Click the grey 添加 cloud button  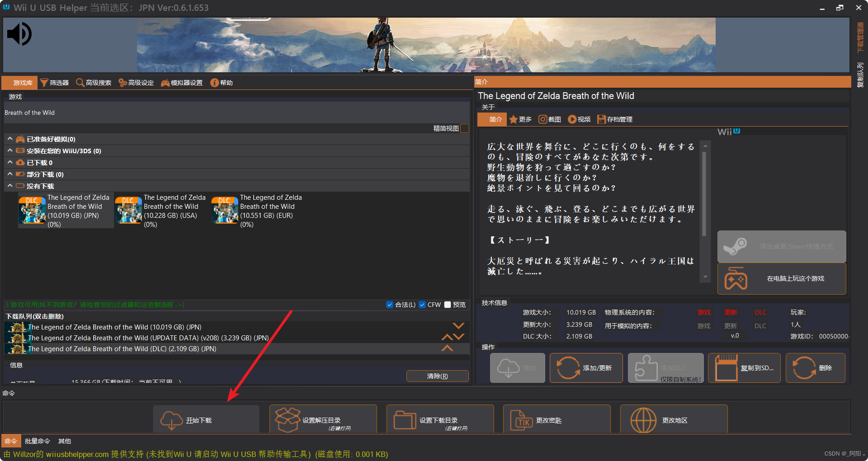[518, 368]
